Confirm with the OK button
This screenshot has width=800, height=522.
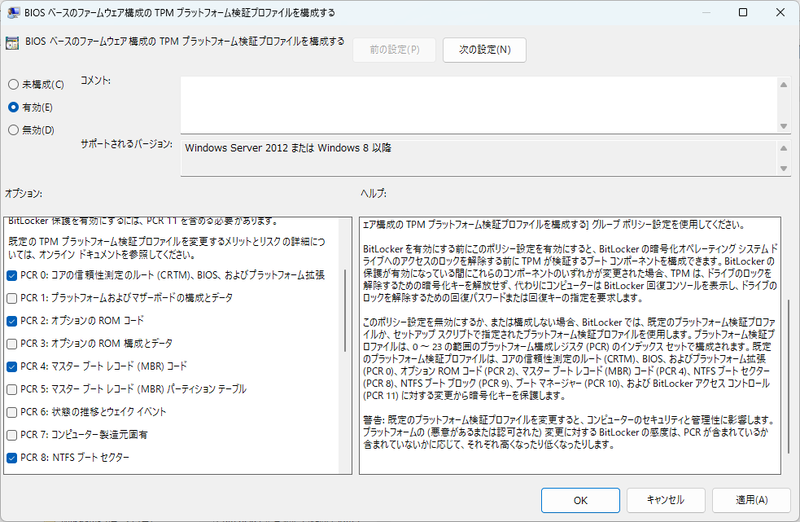[581, 500]
